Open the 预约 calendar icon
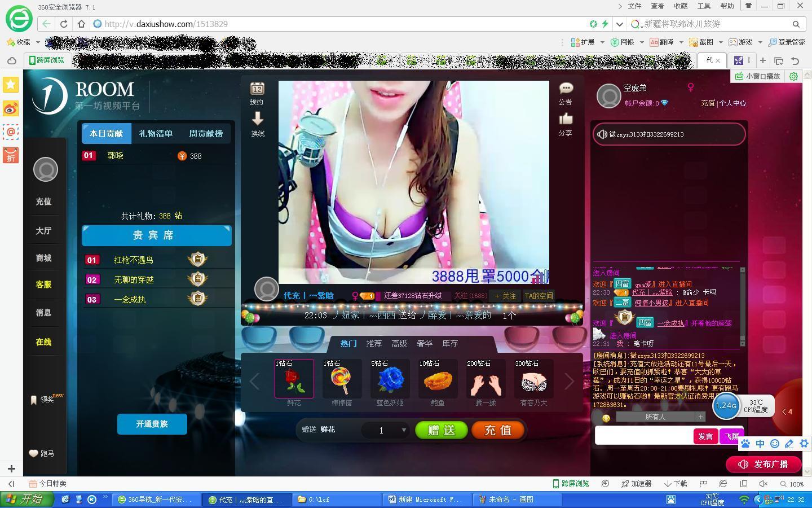The width and height of the screenshot is (812, 508). [257, 89]
